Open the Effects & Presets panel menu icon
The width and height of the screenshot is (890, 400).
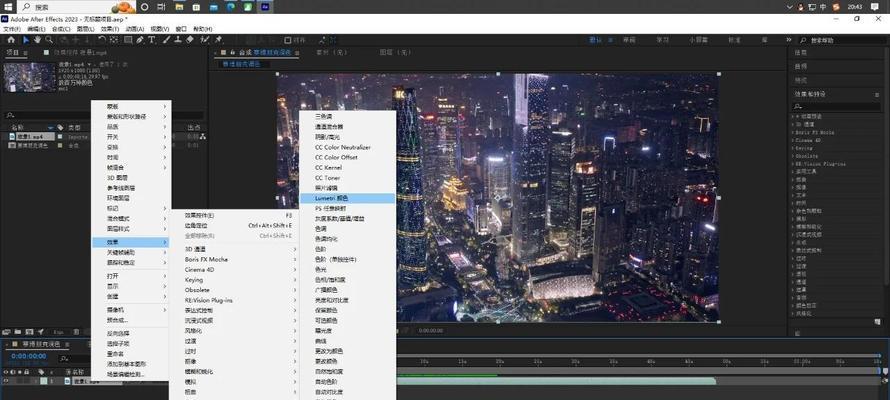877,94
